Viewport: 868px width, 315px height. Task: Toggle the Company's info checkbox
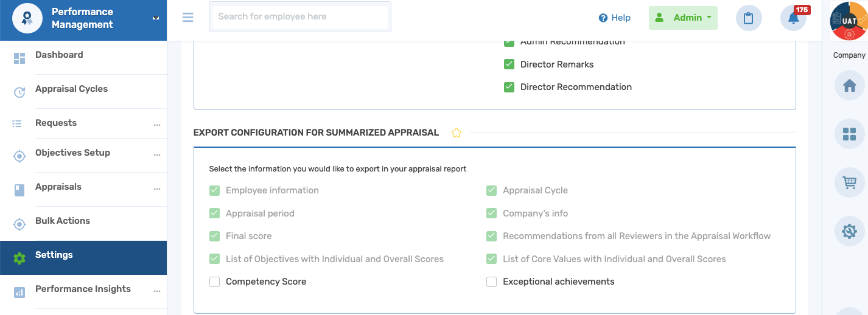click(491, 213)
